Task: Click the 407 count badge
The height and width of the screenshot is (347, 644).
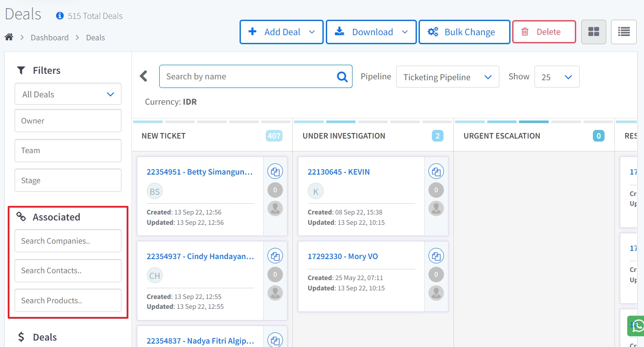Action: [274, 136]
